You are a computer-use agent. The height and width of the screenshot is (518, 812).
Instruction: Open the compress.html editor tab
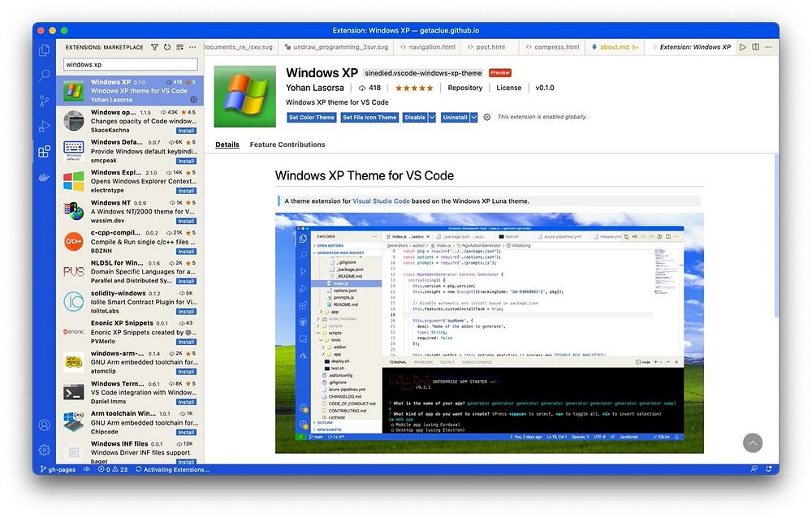(552, 47)
